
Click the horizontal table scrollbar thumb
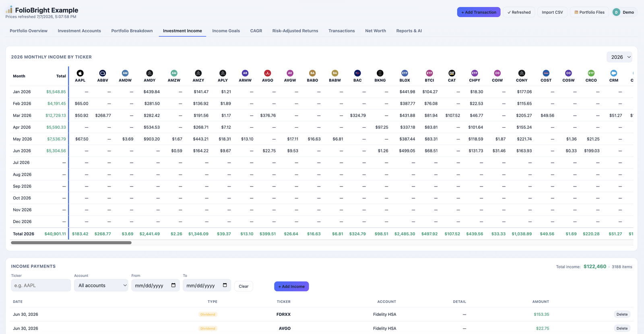71,243
